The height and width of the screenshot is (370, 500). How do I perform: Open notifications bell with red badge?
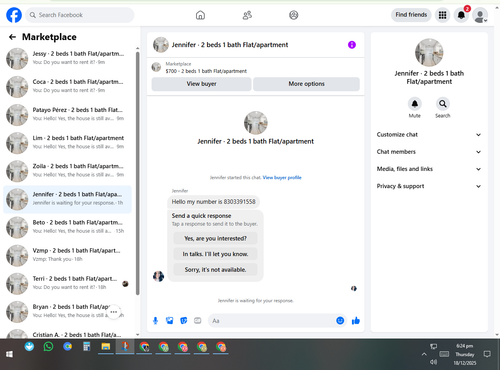pyautogui.click(x=461, y=15)
